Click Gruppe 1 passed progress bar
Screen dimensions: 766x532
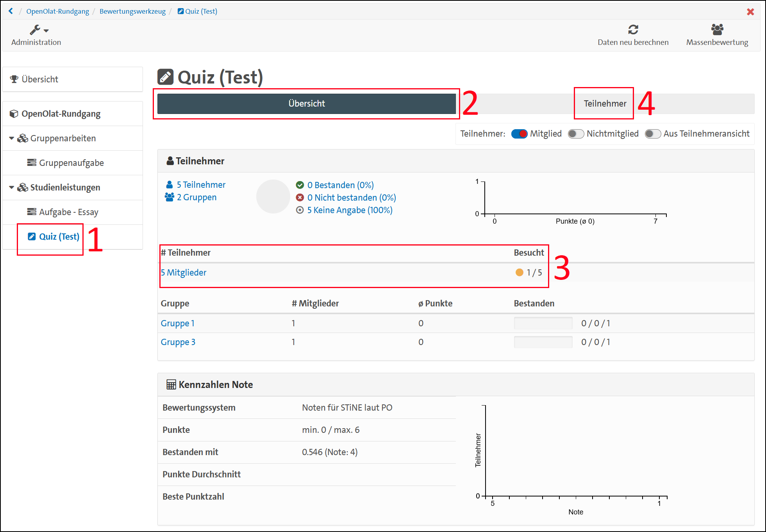coord(543,323)
